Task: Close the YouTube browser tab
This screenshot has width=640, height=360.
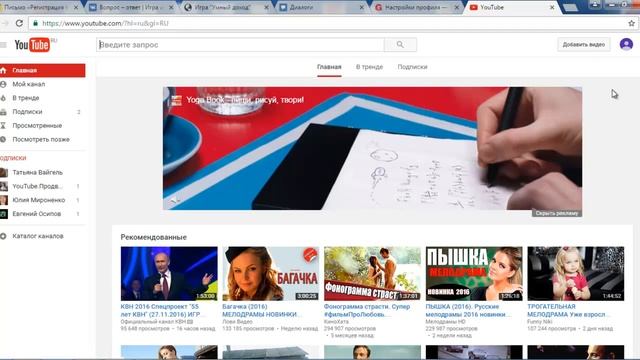Action: pyautogui.click(x=552, y=7)
